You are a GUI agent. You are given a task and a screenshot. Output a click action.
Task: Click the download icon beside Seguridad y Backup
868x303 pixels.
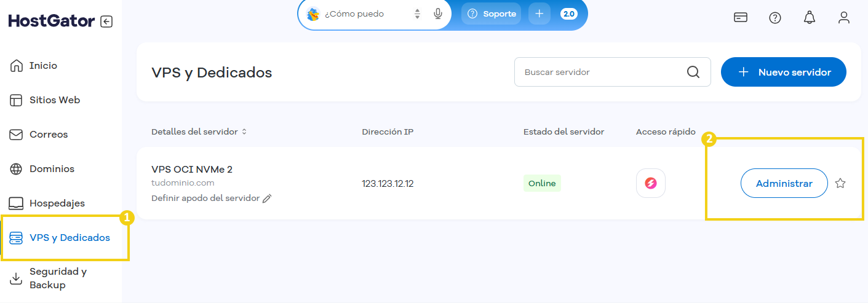coord(17,279)
